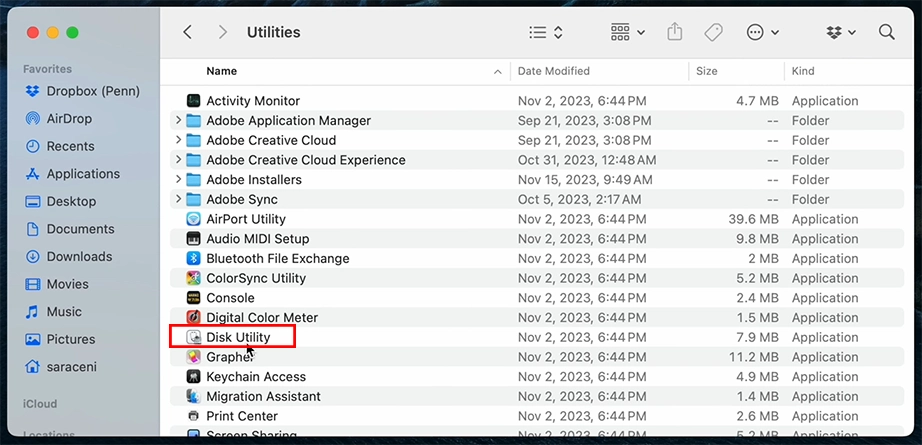
Task: Toggle the ascending sort arrow in Name column
Action: [x=497, y=72]
